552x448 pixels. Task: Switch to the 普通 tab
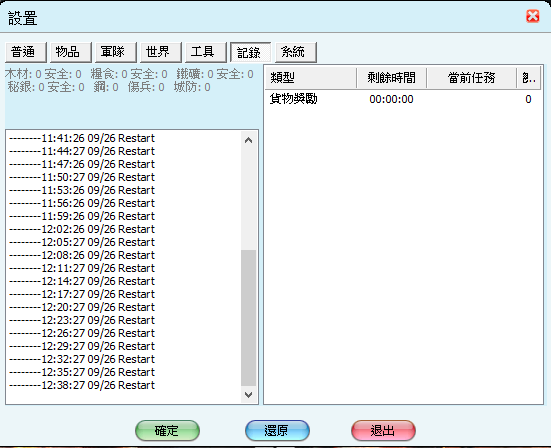click(26, 52)
